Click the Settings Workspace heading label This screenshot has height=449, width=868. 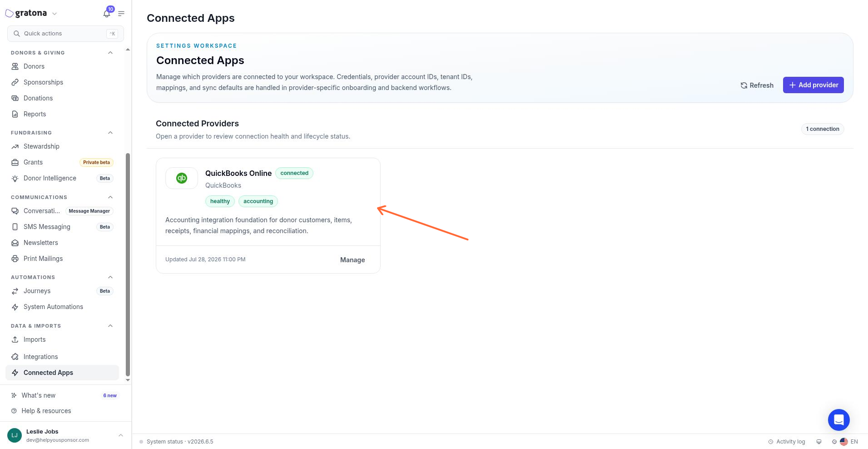pyautogui.click(x=196, y=46)
